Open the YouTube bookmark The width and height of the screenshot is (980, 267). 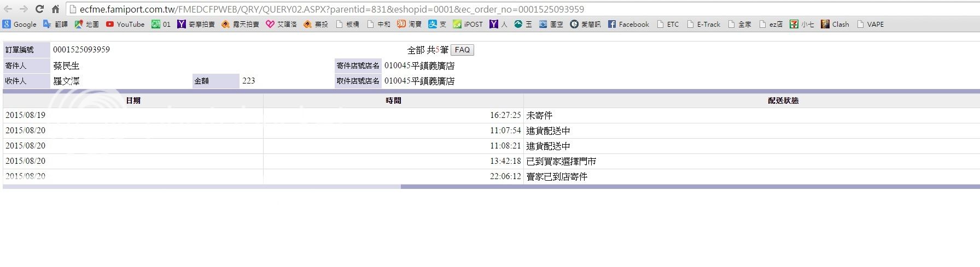[x=125, y=24]
